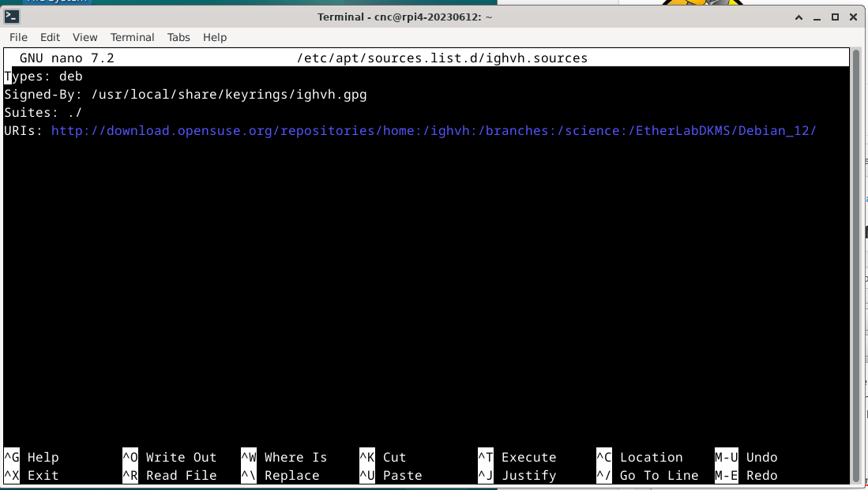Close the Terminal window
The width and height of the screenshot is (868, 490).
point(853,17)
